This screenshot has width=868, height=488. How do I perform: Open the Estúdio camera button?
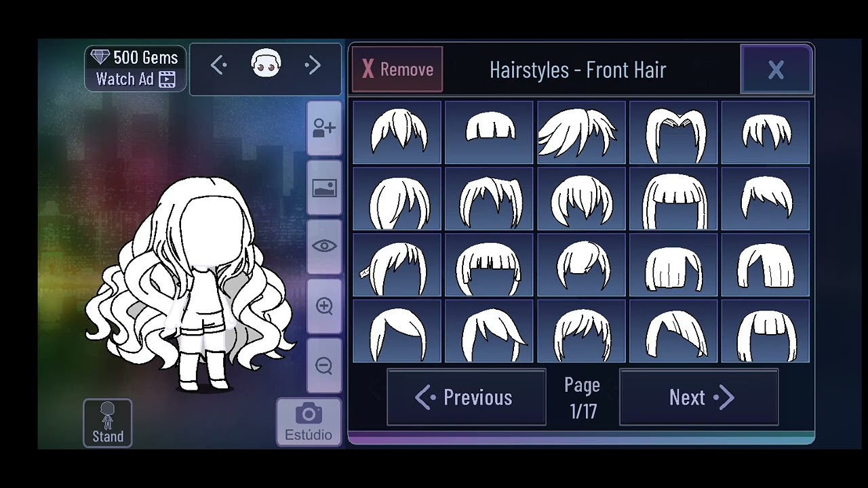(x=309, y=422)
